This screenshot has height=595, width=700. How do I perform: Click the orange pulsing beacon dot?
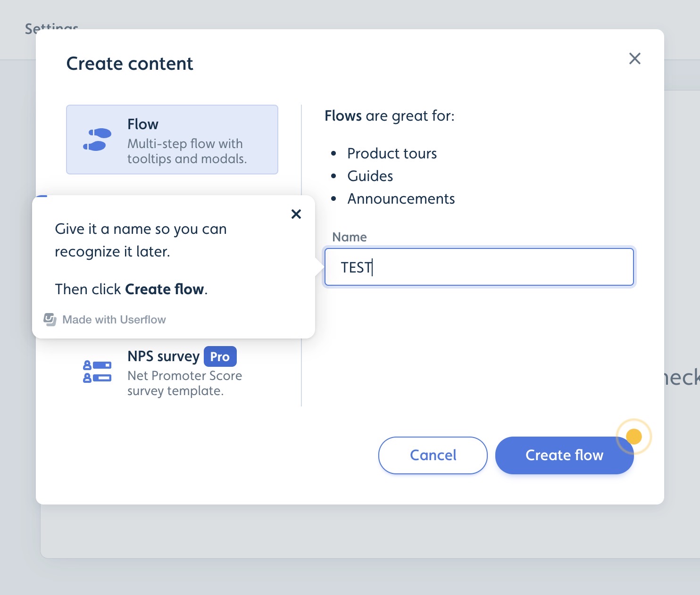(x=634, y=437)
